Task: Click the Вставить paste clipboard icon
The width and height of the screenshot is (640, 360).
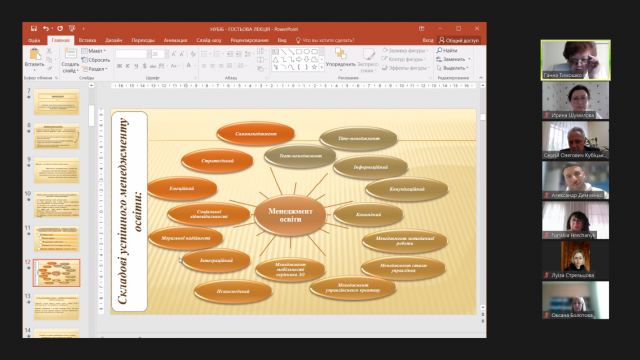Action: pyautogui.click(x=34, y=54)
